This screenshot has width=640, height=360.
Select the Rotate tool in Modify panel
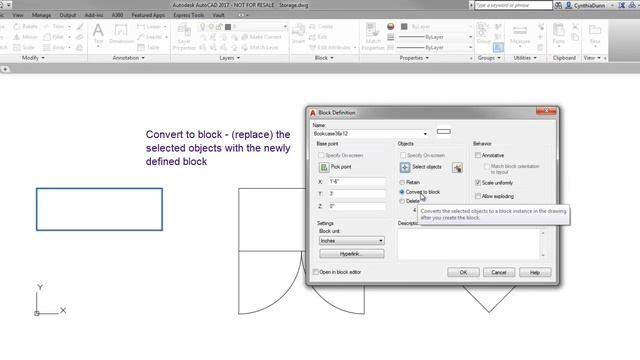click(25, 27)
